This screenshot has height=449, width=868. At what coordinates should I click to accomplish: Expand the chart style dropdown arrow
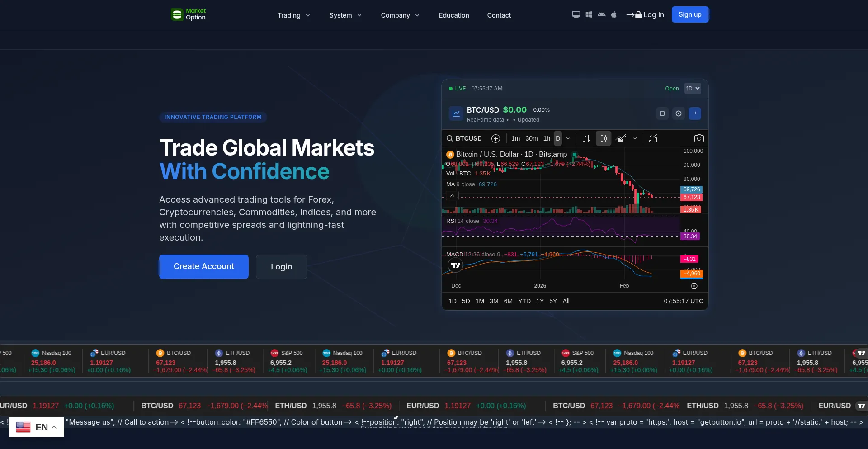635,138
